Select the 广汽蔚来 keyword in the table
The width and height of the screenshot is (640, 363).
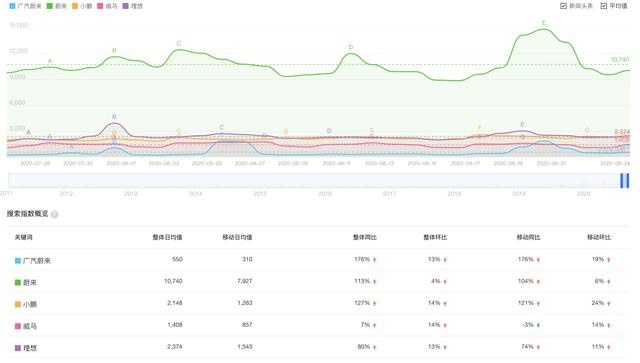pyautogui.click(x=37, y=261)
